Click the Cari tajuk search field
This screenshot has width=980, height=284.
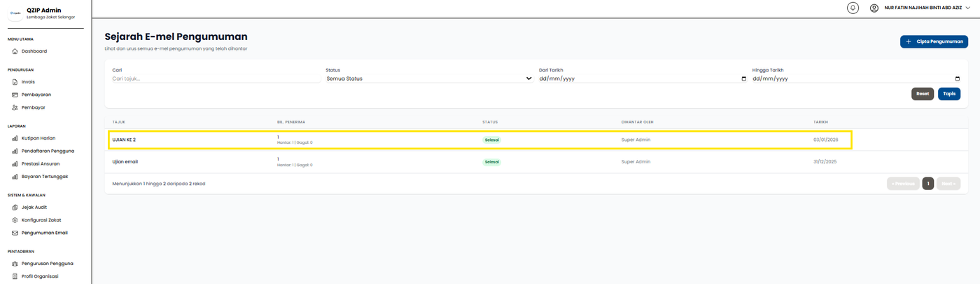[x=206, y=79]
